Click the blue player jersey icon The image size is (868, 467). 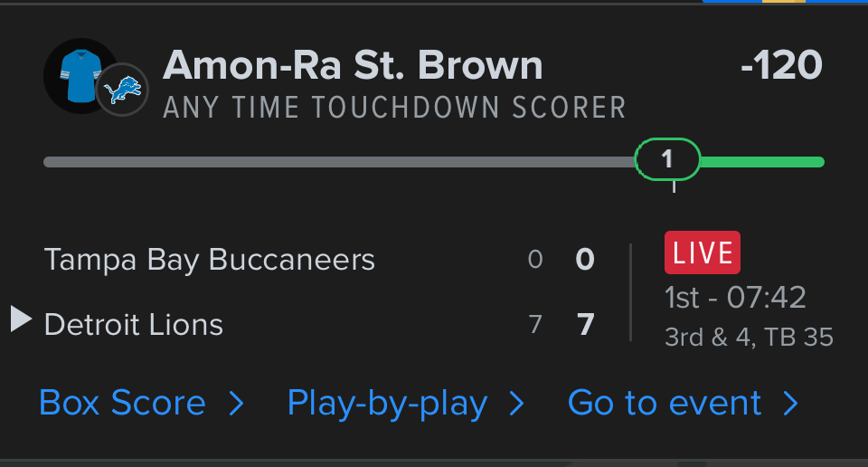pos(79,75)
